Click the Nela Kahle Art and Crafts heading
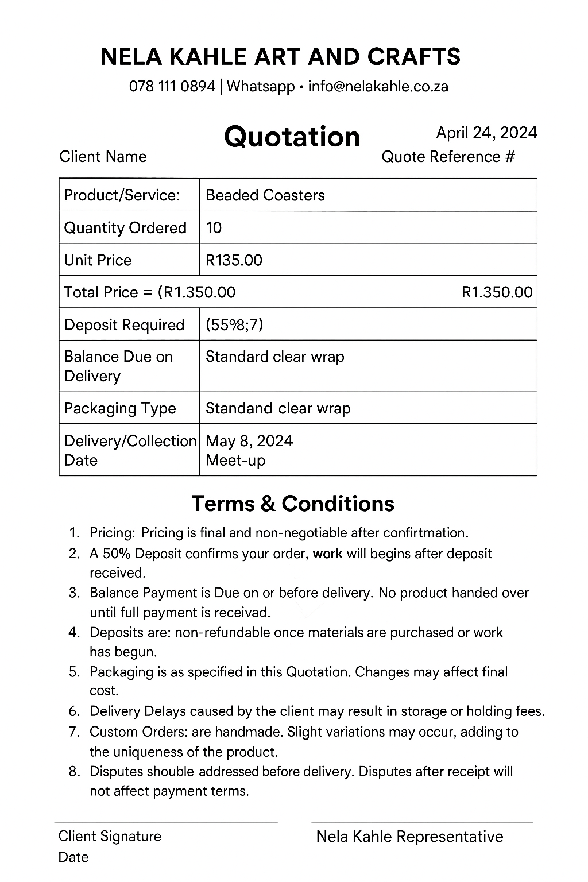Image resolution: width=588 pixels, height=882 pixels. point(280,57)
